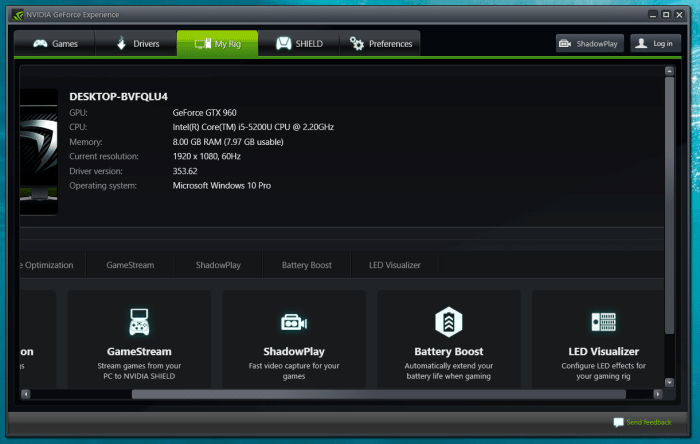Click the ShadowPlay camera card icon
The height and width of the screenshot is (444, 700).
(x=294, y=322)
